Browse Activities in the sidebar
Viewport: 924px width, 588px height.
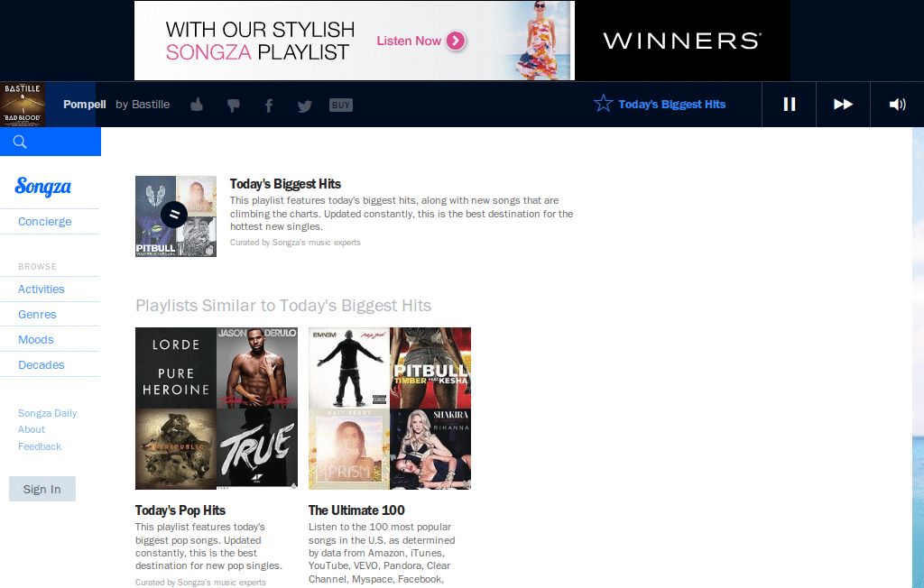[x=42, y=289]
